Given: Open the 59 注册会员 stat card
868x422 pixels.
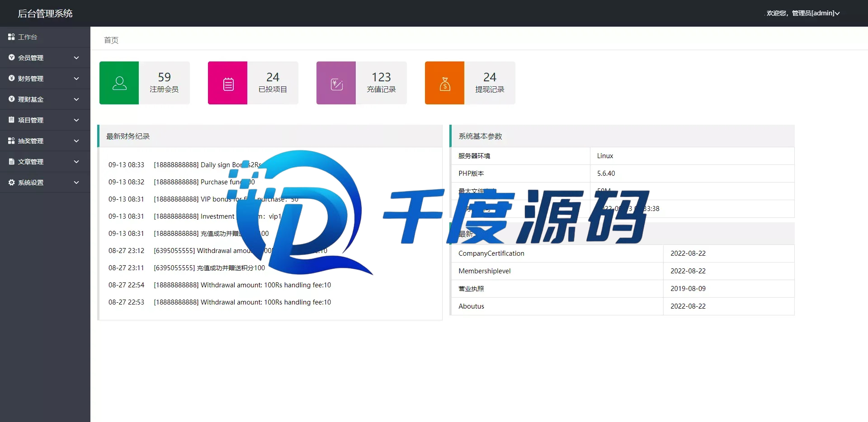Looking at the screenshot, I should (x=145, y=83).
